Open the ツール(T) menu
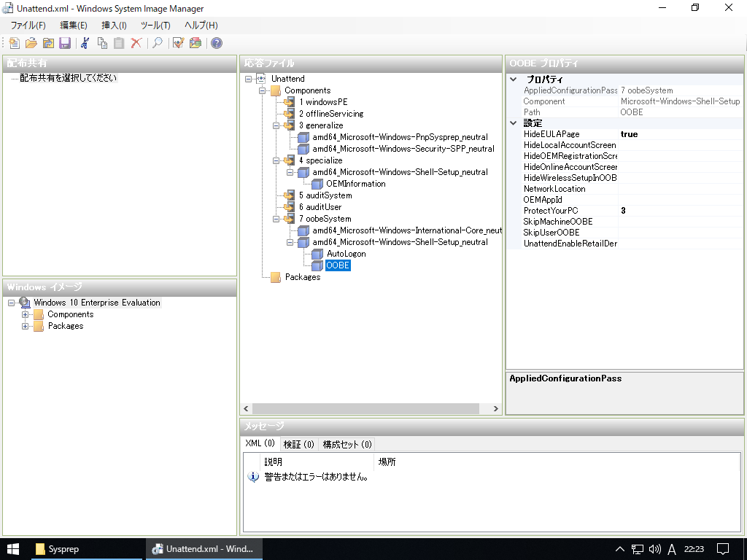747x560 pixels. coord(155,26)
